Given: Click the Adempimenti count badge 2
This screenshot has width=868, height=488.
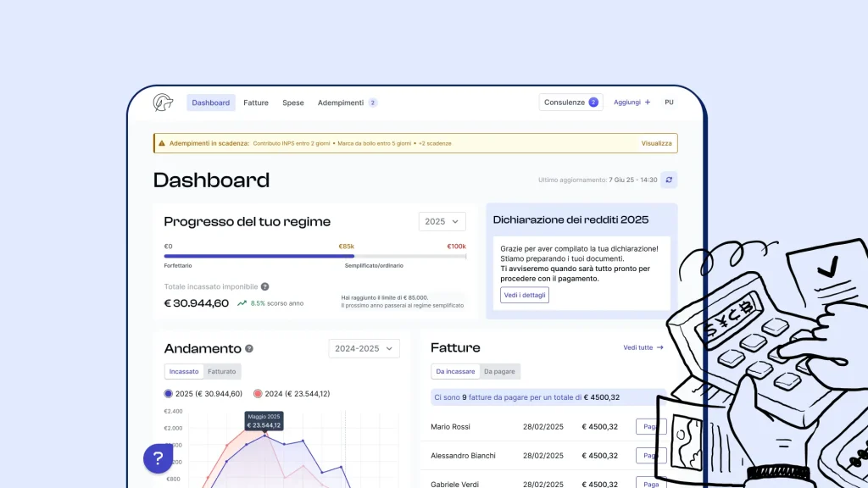Looking at the screenshot, I should (x=373, y=103).
